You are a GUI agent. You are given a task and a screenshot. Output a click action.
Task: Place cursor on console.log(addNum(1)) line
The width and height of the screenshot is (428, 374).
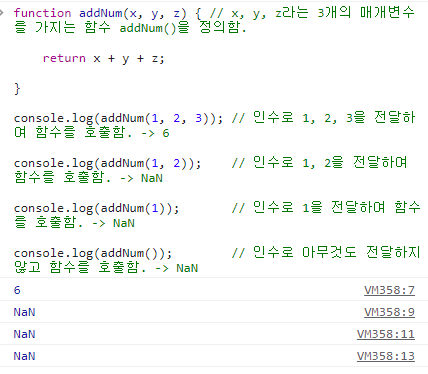pos(96,208)
